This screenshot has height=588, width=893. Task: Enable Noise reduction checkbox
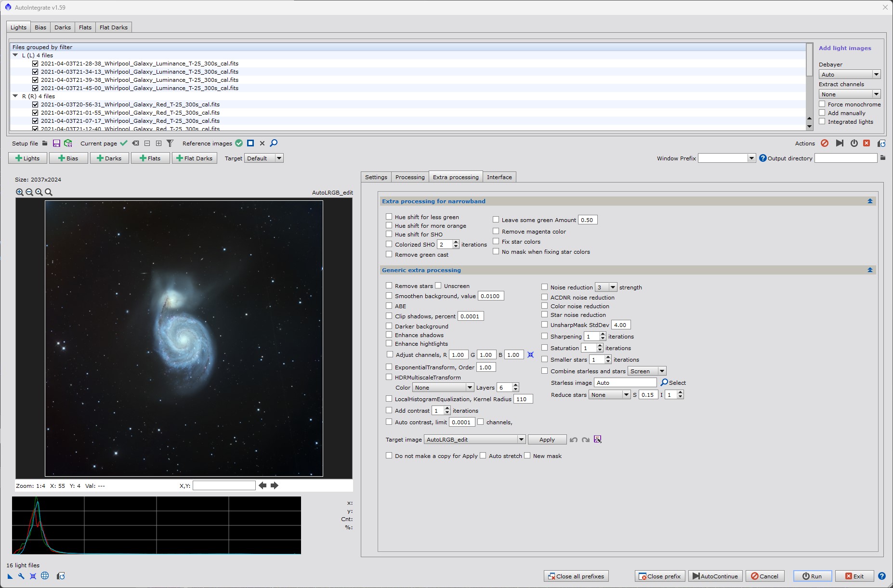(x=544, y=287)
